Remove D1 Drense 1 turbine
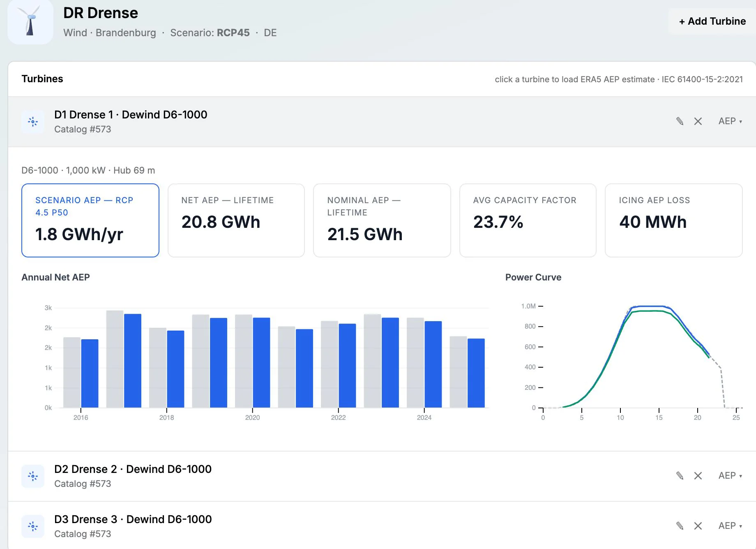Viewport: 756px width, 549px height. 698,121
